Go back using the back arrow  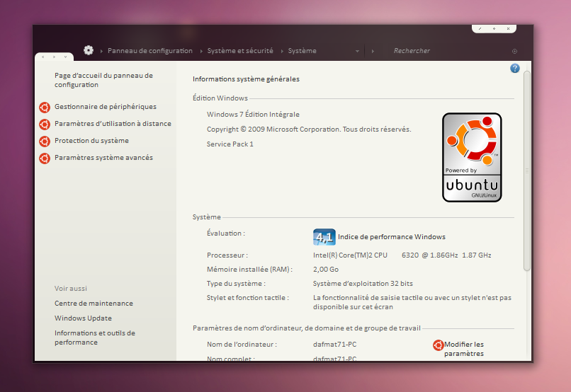(x=43, y=57)
